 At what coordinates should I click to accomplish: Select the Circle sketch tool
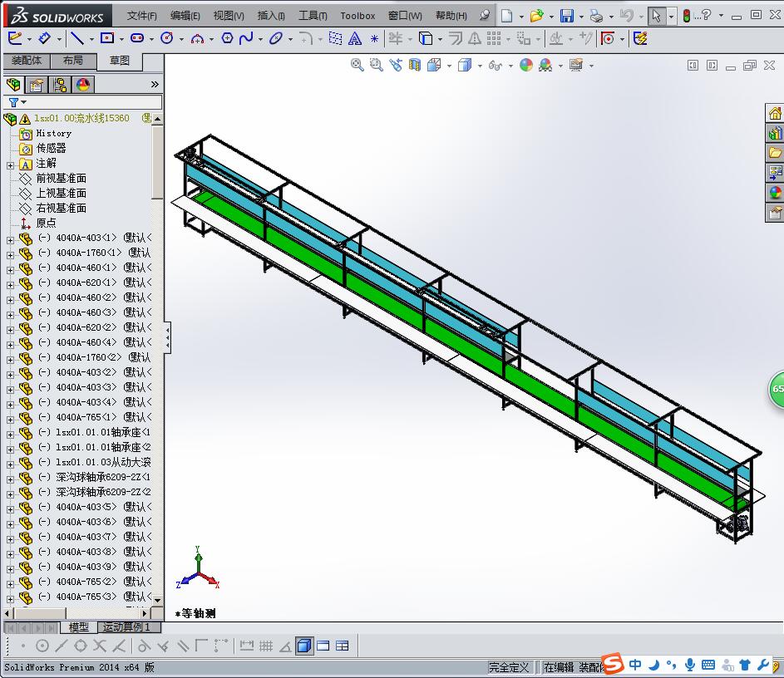[167, 38]
